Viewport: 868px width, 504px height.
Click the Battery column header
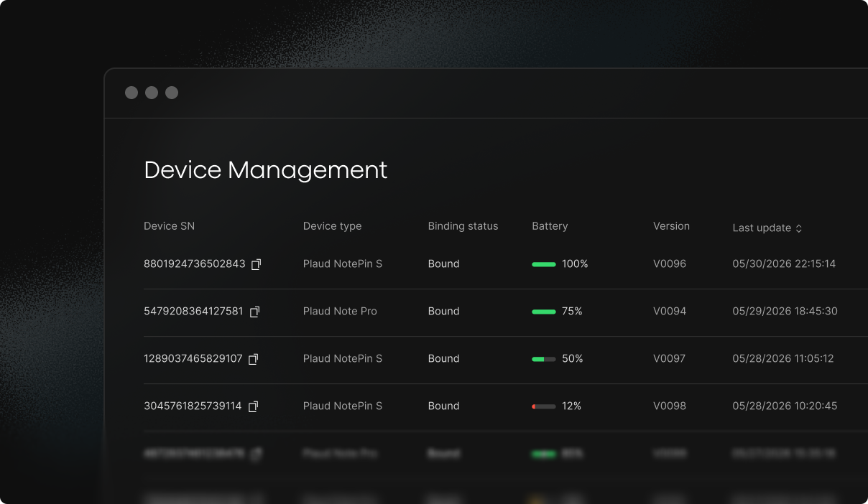coord(550,226)
